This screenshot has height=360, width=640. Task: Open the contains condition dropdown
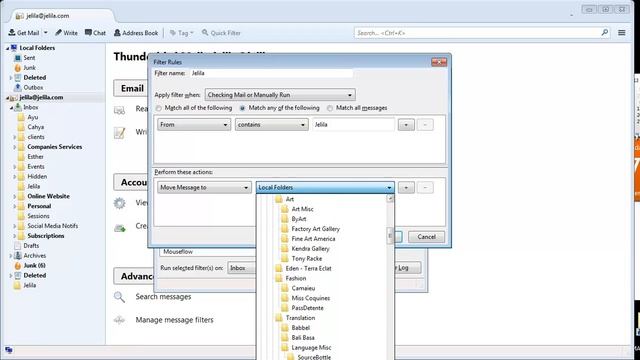pos(271,124)
